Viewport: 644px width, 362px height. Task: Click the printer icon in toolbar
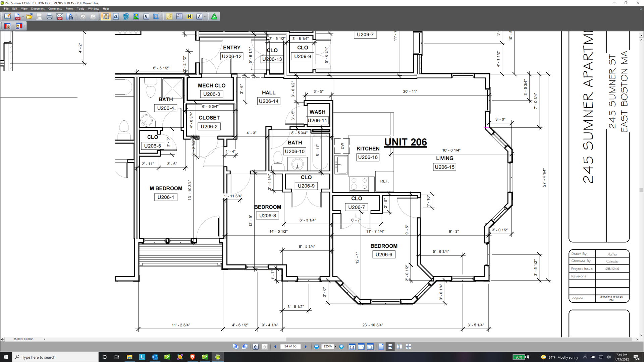click(x=49, y=16)
